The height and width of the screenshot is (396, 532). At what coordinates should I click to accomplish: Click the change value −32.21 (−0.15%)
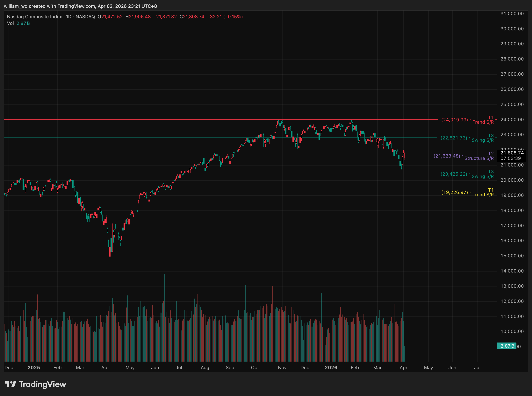click(x=225, y=17)
